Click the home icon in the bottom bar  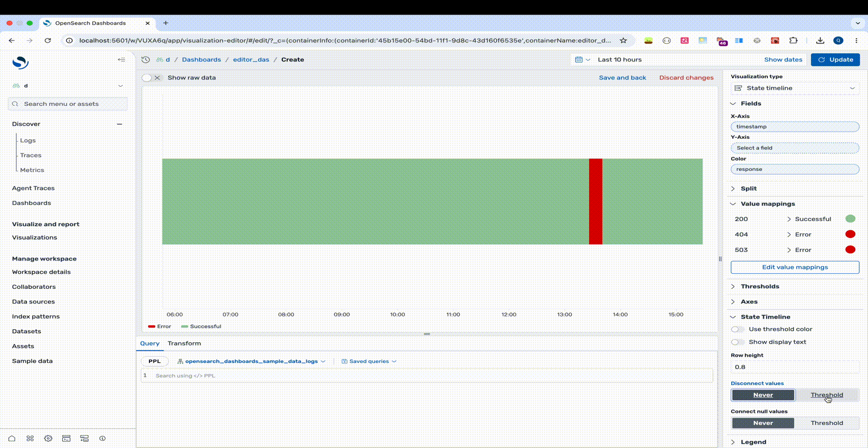click(12, 438)
